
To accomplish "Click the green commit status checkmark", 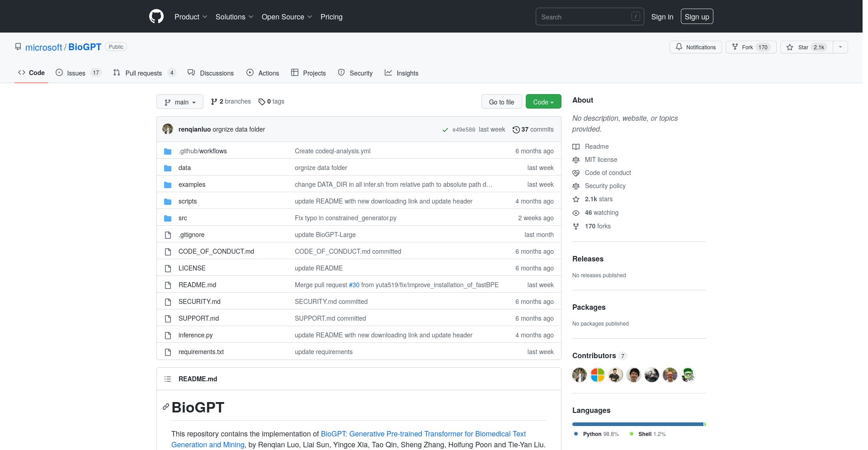I will 445,130.
